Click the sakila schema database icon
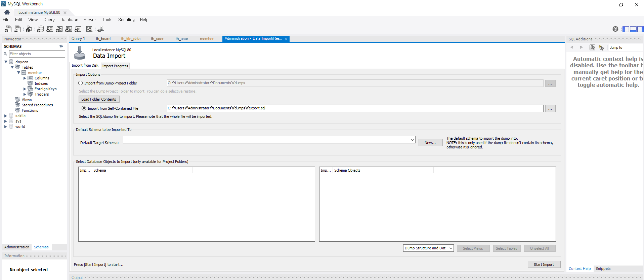 (x=11, y=116)
